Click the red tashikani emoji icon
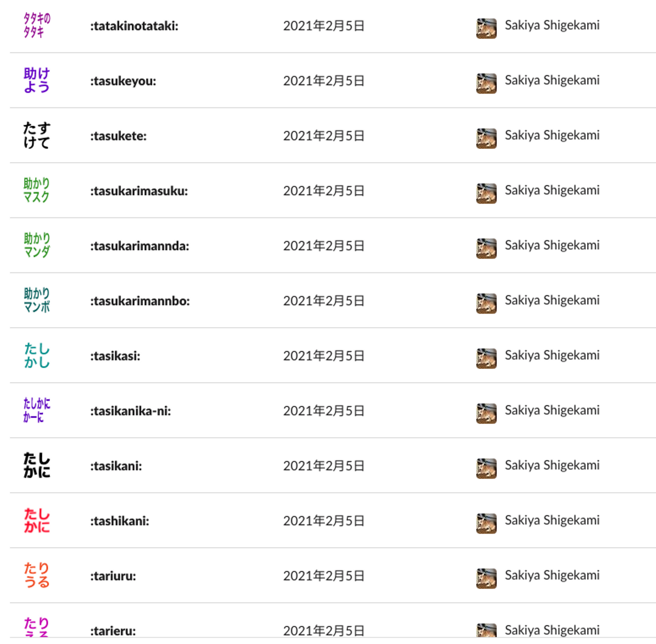This screenshot has width=656, height=644. tap(36, 521)
